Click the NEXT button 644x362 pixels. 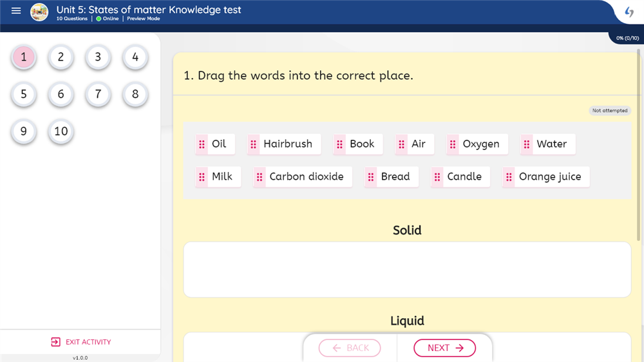444,348
